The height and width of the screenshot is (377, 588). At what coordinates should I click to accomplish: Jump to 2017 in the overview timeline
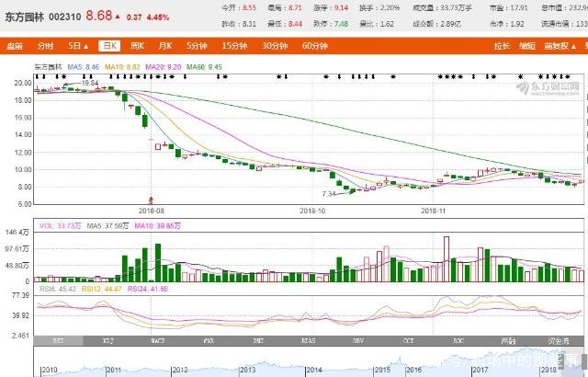pyautogui.click(x=480, y=370)
